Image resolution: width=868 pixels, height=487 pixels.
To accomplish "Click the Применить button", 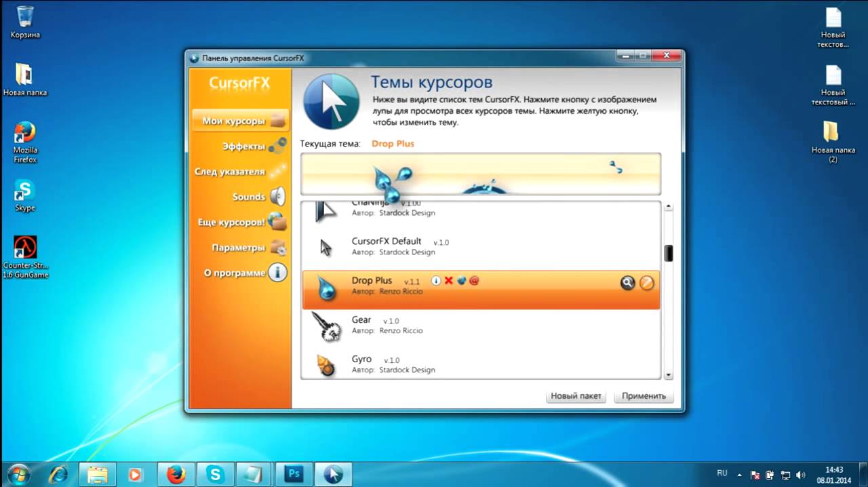I will (x=644, y=396).
